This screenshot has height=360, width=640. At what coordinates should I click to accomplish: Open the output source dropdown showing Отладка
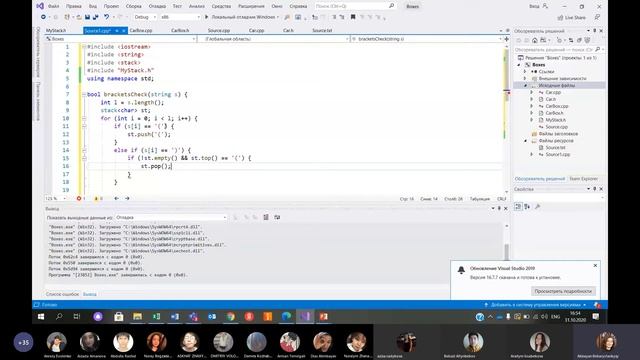pyautogui.click(x=171, y=217)
